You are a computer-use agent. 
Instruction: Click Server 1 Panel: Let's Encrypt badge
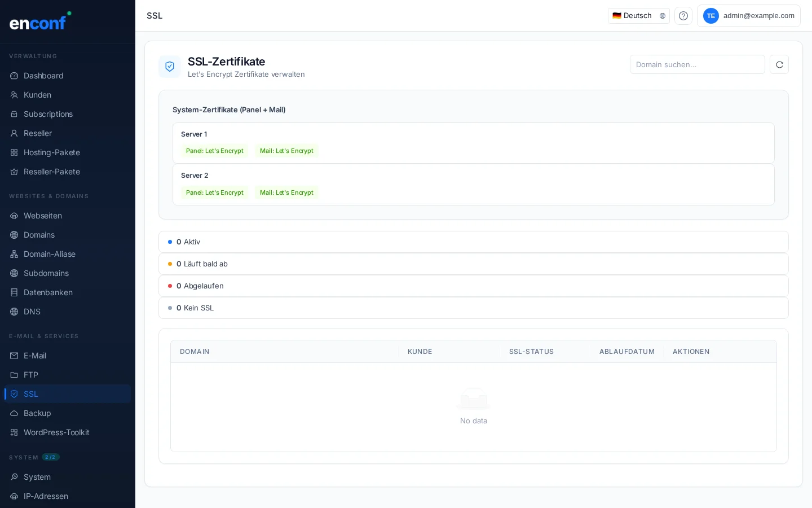[x=214, y=151]
